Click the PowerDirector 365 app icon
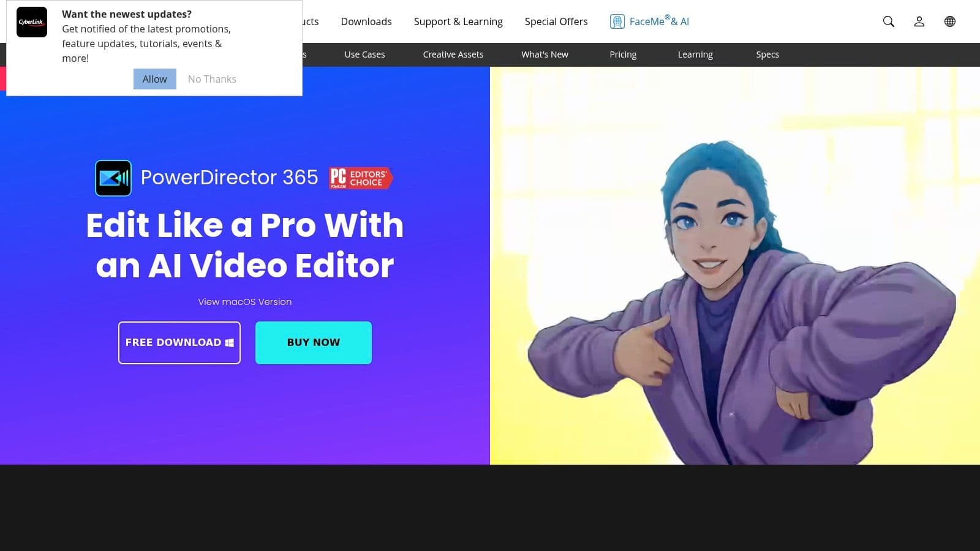The height and width of the screenshot is (551, 980). click(x=113, y=178)
